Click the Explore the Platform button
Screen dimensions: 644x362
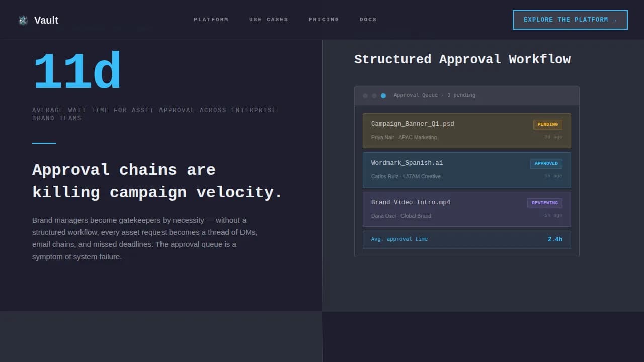coord(570,20)
